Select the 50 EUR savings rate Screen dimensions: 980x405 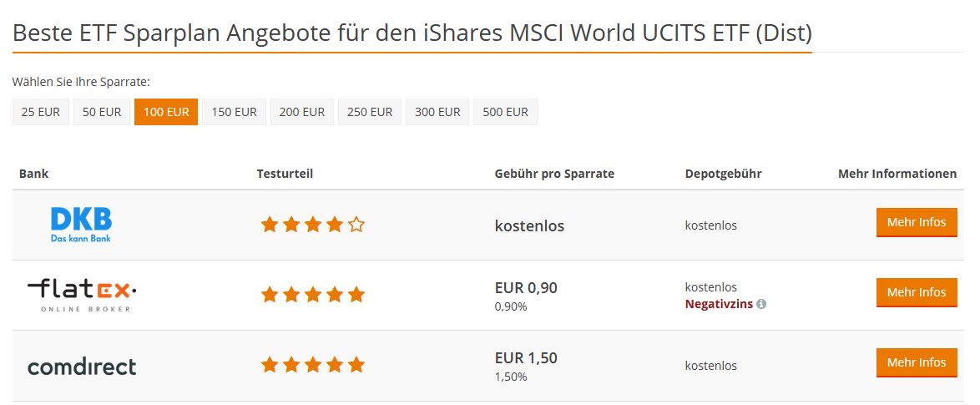(x=102, y=112)
